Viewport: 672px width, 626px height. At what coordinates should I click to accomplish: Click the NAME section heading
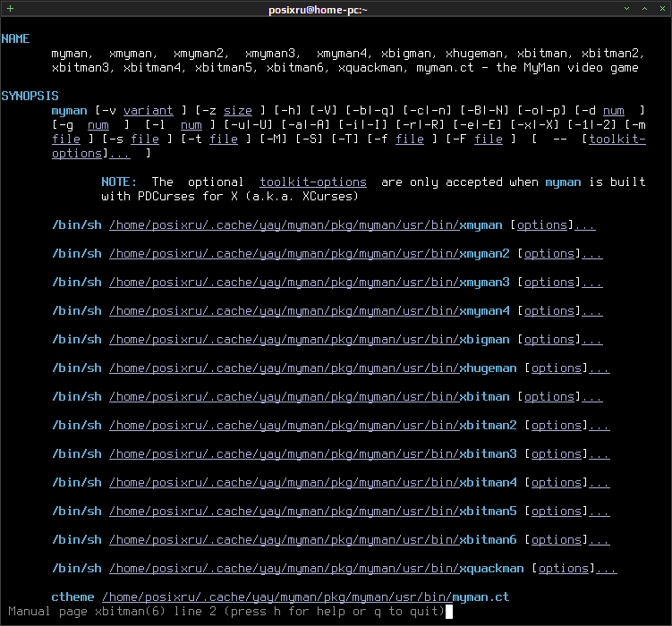coord(15,39)
